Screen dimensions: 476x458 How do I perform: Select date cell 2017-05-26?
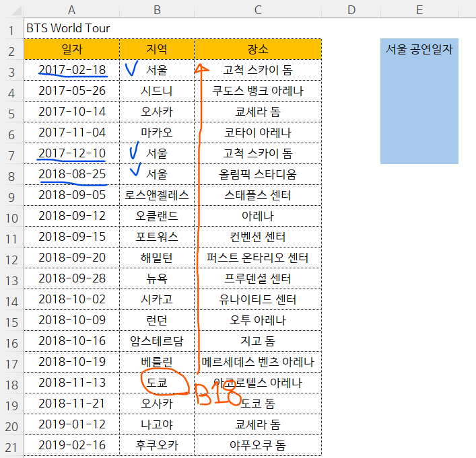71,91
